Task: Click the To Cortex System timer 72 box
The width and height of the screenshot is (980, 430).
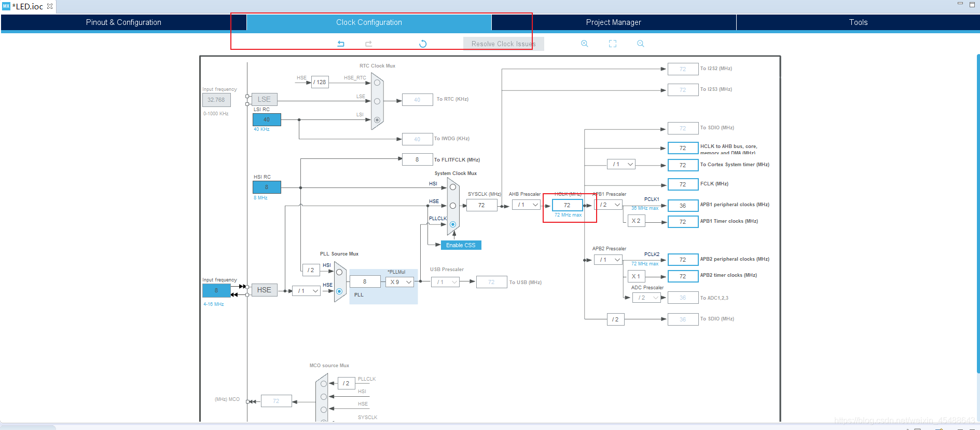Action: tap(683, 165)
